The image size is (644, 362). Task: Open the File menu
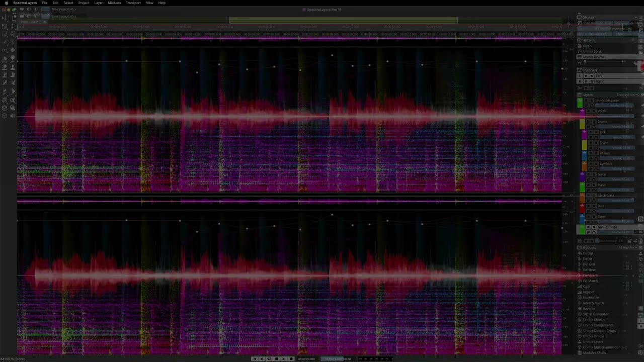point(45,3)
